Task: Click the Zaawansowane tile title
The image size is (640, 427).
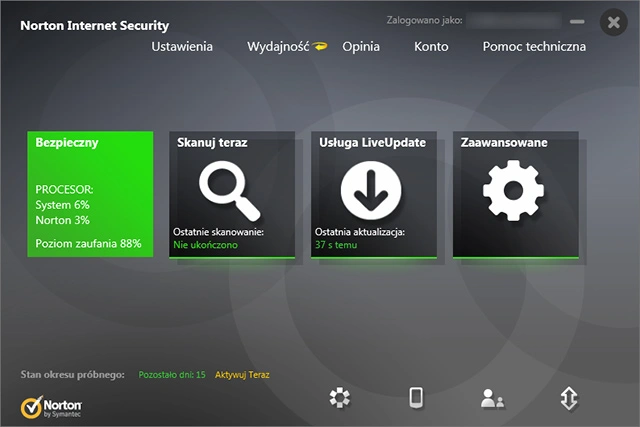Action: point(504,142)
